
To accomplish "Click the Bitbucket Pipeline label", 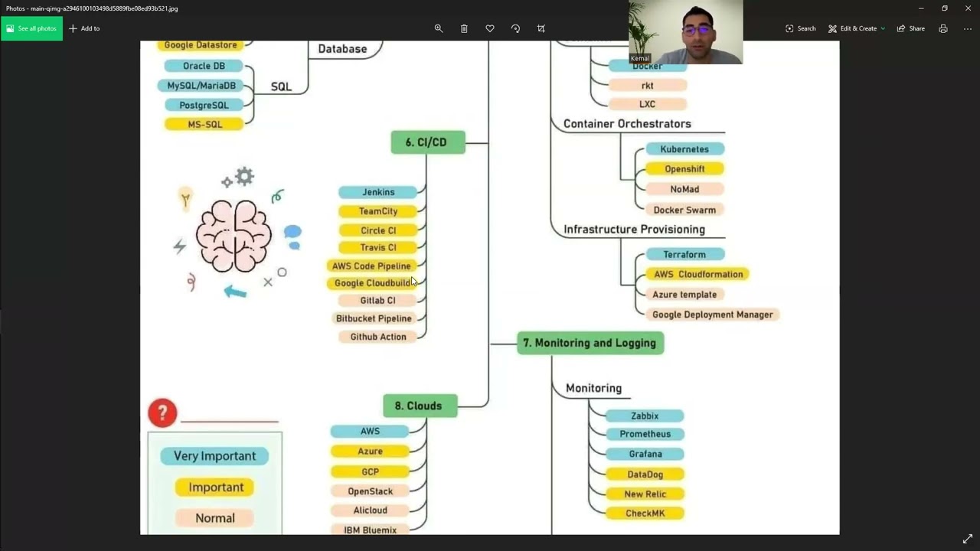I will [374, 318].
